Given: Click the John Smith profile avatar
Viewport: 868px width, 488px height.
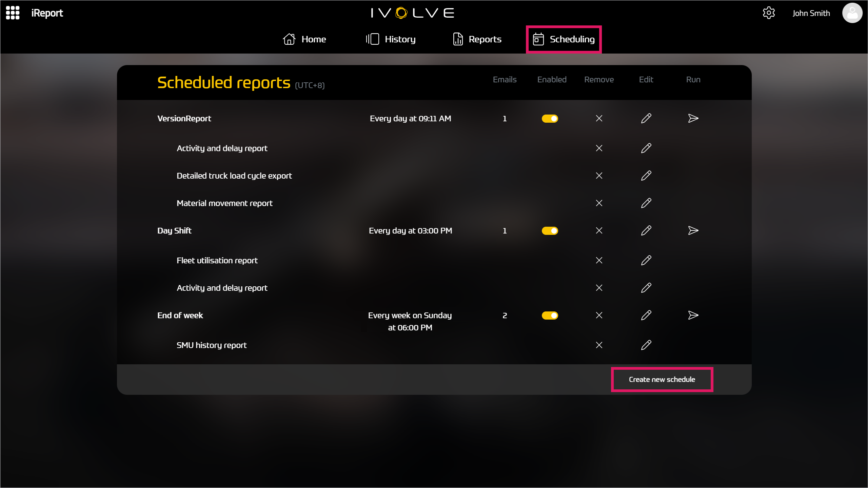Looking at the screenshot, I should click(x=852, y=13).
